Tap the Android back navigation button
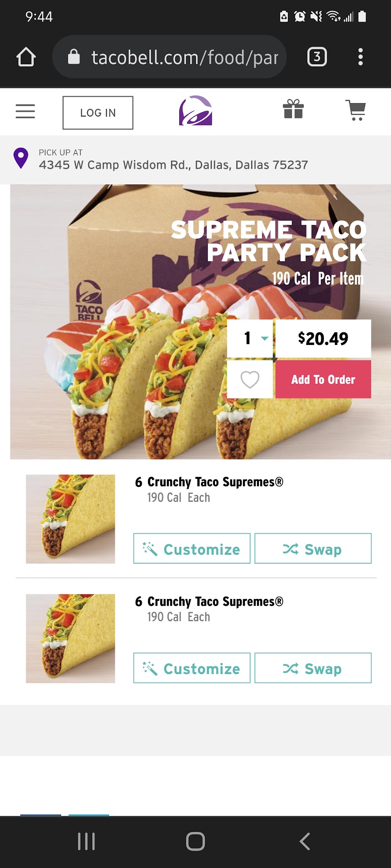The width and height of the screenshot is (391, 868). point(305,841)
